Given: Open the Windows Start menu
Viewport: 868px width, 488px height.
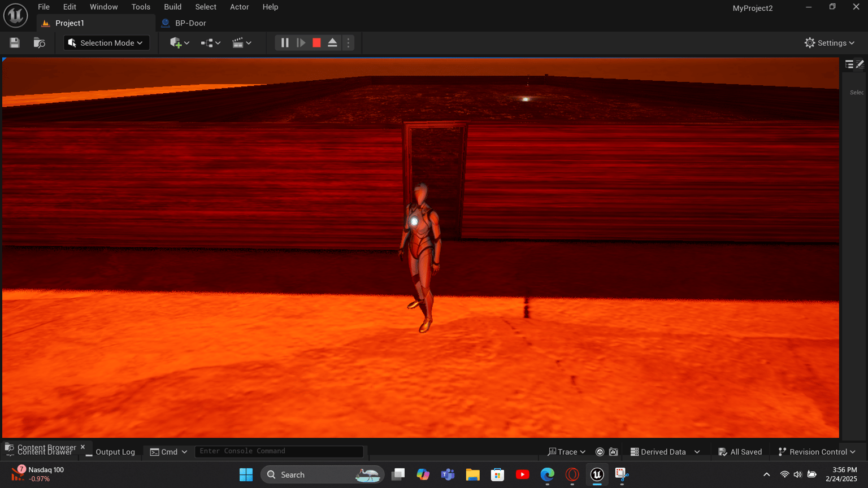Looking at the screenshot, I should pos(246,474).
